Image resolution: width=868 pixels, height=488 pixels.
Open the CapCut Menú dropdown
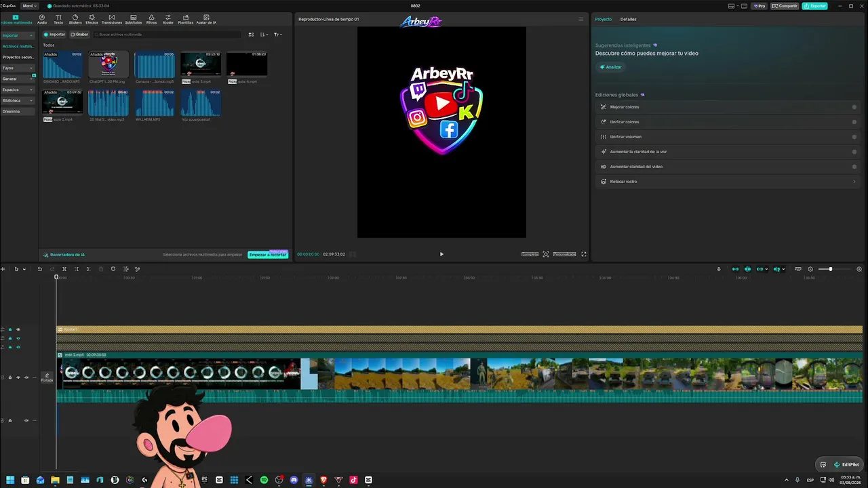pyautogui.click(x=28, y=5)
